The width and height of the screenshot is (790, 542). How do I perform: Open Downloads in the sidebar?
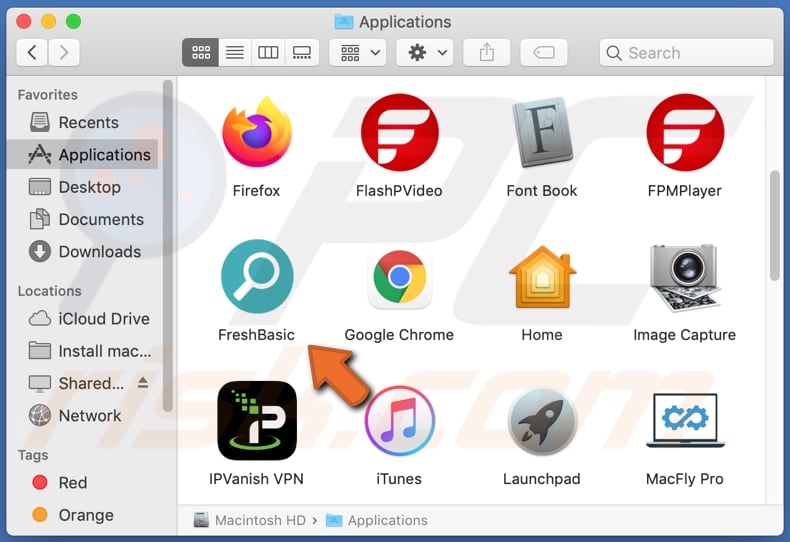click(83, 251)
